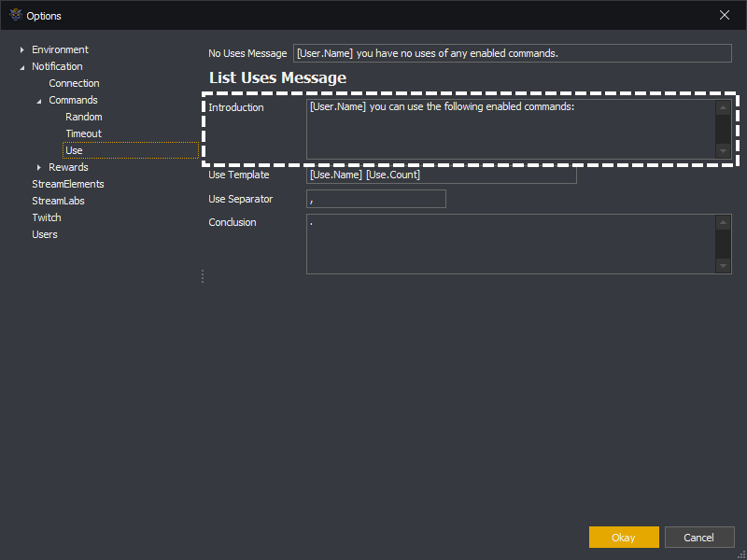Confirm changes with the Okay button
Viewport: 747px width, 560px height.
[x=624, y=538]
